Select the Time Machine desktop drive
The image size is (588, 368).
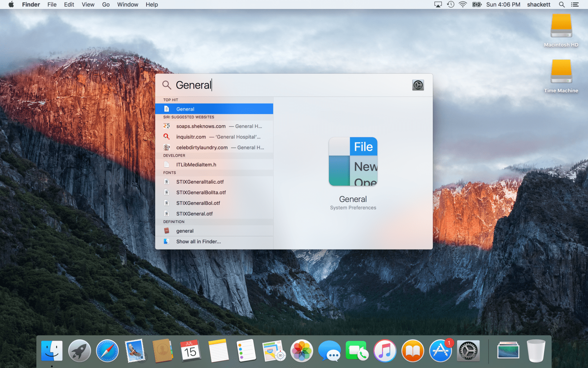tap(561, 76)
